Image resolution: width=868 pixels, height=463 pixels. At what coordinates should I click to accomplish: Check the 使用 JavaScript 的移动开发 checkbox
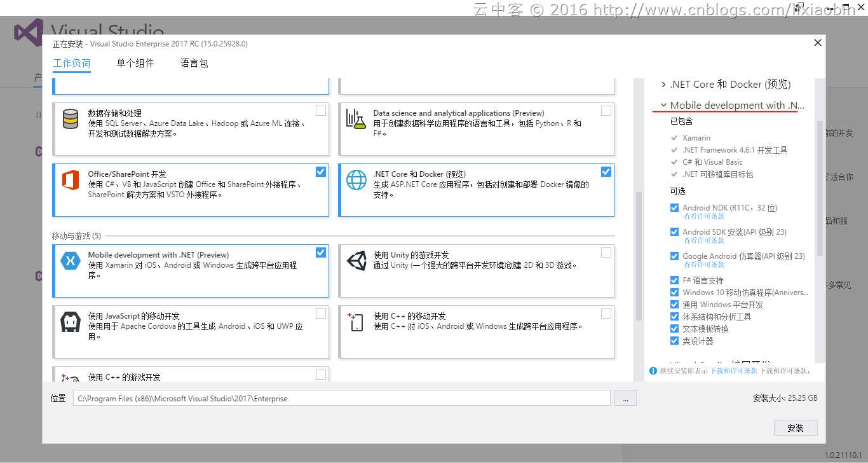pos(321,314)
